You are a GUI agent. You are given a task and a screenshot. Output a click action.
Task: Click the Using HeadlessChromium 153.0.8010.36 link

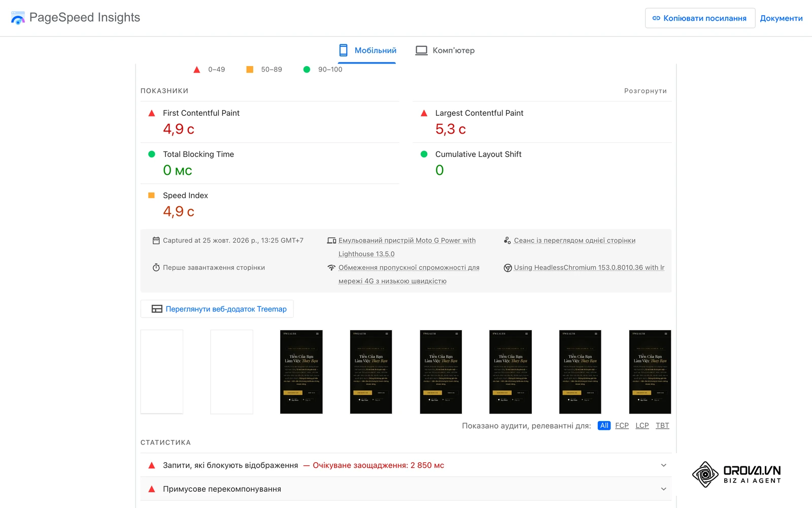click(589, 268)
